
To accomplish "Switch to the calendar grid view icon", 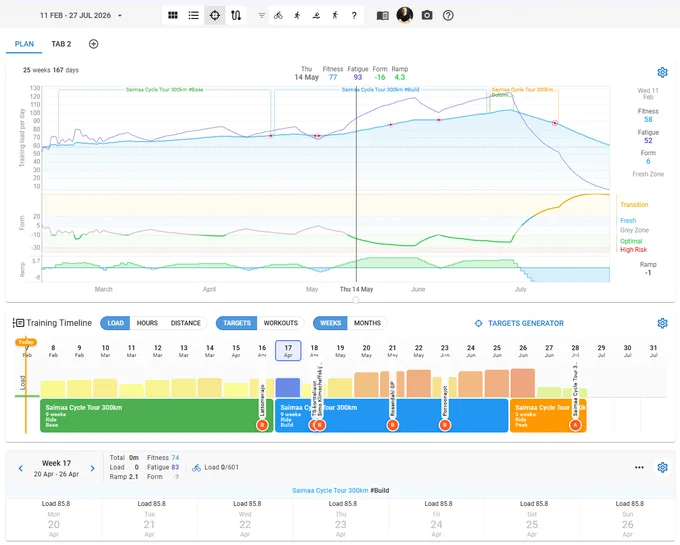I will click(173, 16).
